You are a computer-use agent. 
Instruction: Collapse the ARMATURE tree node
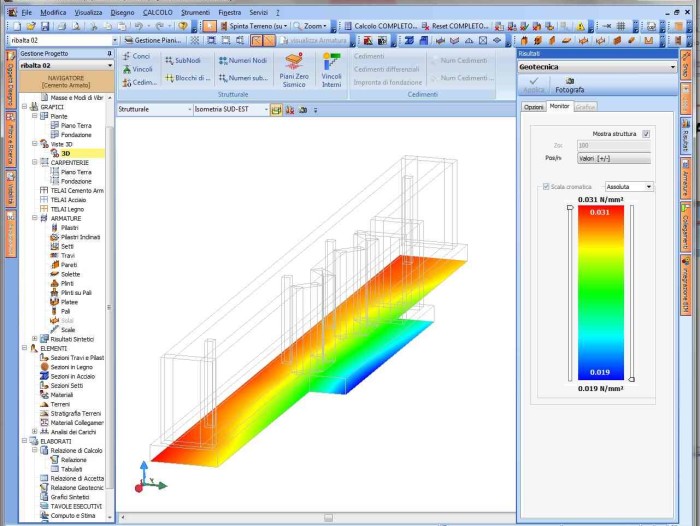click(35, 218)
